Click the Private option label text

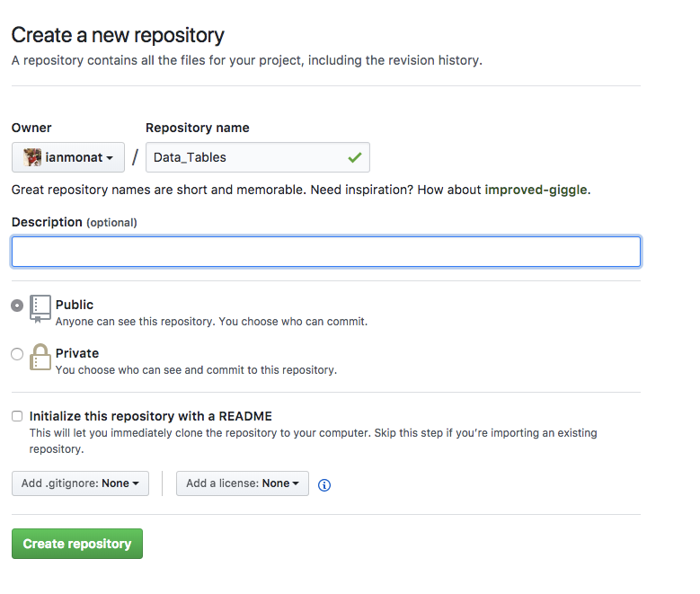pyautogui.click(x=77, y=353)
